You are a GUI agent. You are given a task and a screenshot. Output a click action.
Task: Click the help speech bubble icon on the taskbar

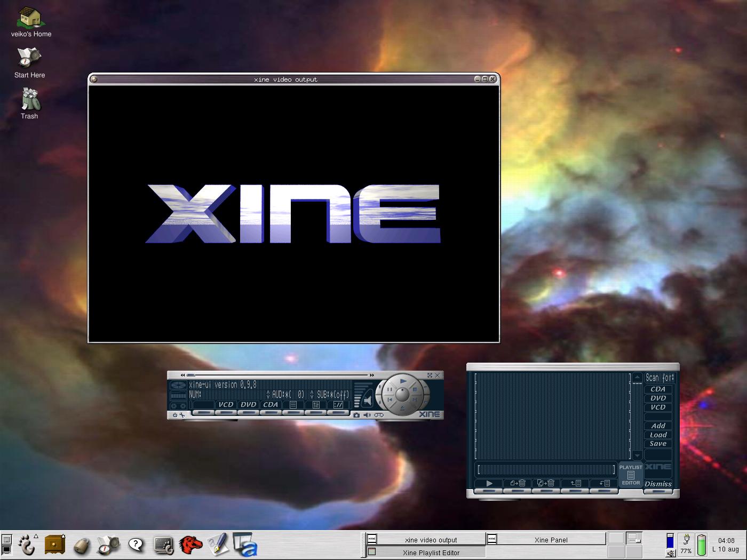tap(136, 545)
